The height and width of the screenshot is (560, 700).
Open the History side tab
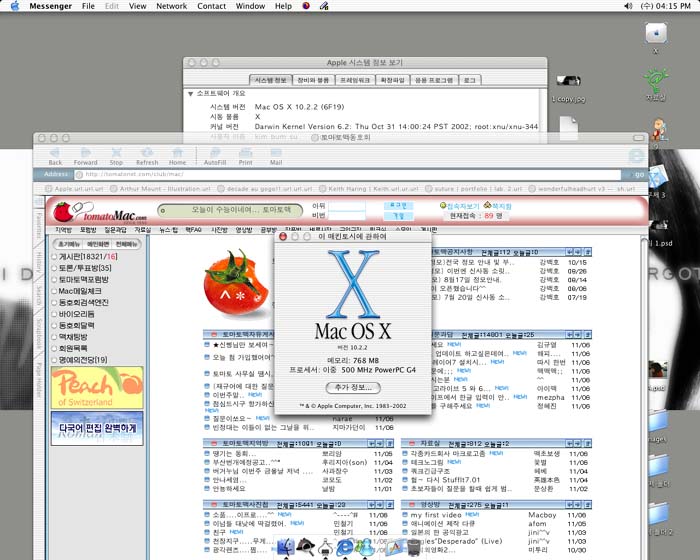(x=39, y=258)
